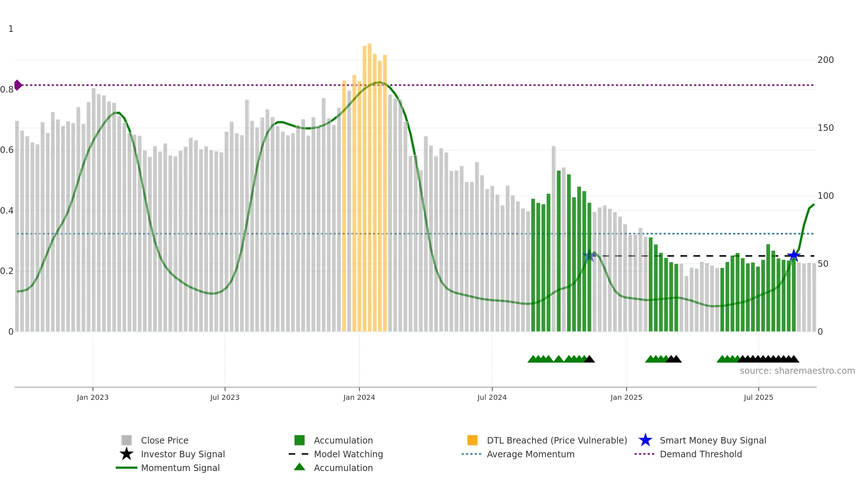Toggle DTL Breached (Price Vulnerable) label
868x488 pixels.
(x=557, y=440)
